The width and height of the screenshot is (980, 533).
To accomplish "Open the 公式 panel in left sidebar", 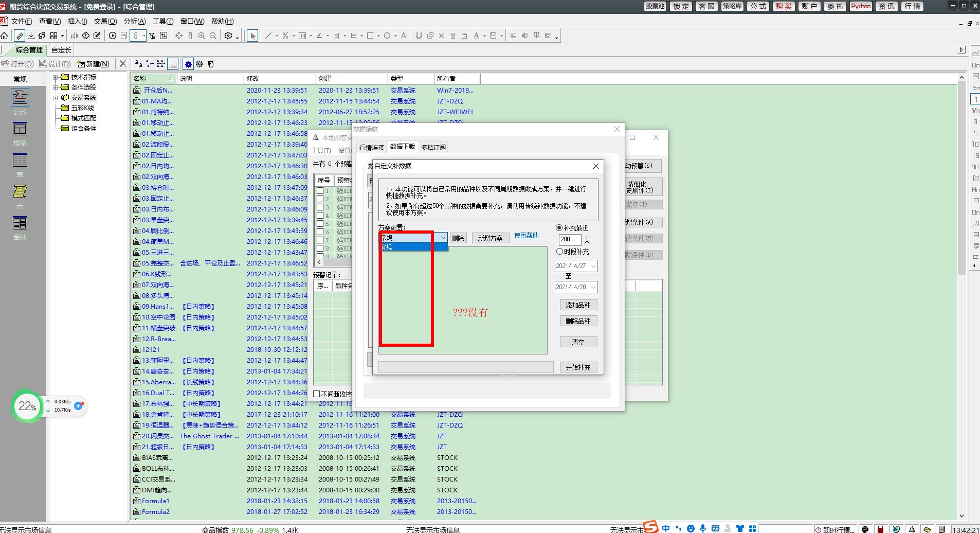I will click(x=20, y=102).
